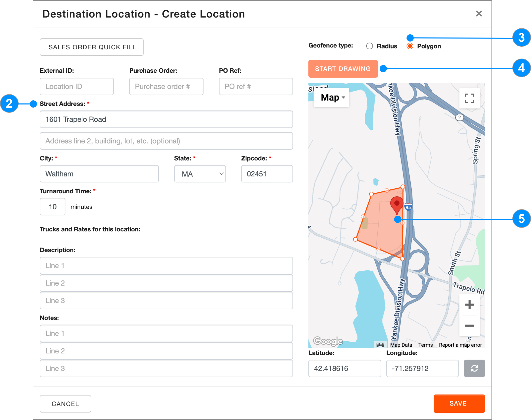Click the polygon's upper-left vertex handle
Screen dimensions: 531x420
pos(371,194)
